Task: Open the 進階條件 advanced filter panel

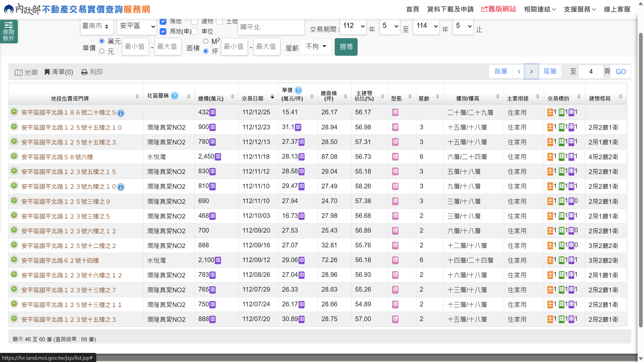Action: (9, 32)
